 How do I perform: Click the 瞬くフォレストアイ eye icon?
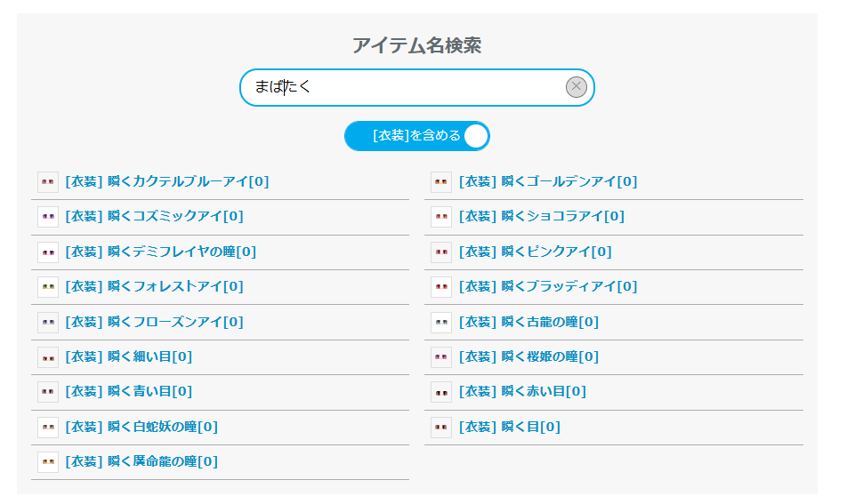click(48, 286)
